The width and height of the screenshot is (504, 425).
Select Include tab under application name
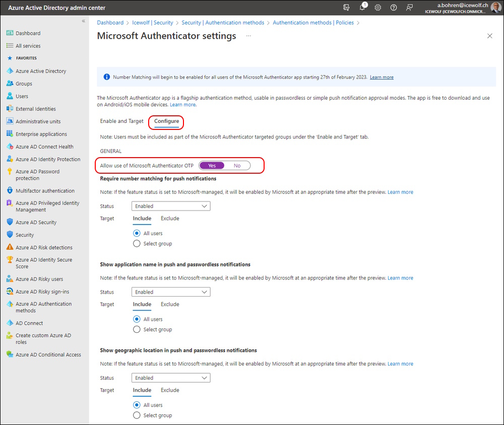pyautogui.click(x=142, y=304)
